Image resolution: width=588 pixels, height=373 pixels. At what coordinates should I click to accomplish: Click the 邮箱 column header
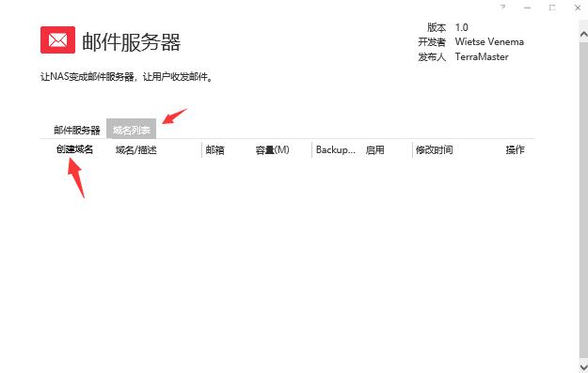coord(215,149)
